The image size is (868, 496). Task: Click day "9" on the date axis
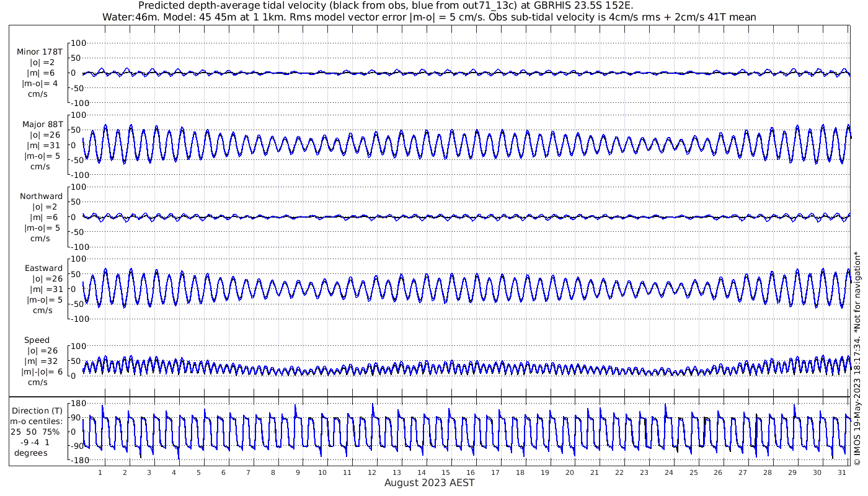(x=298, y=472)
